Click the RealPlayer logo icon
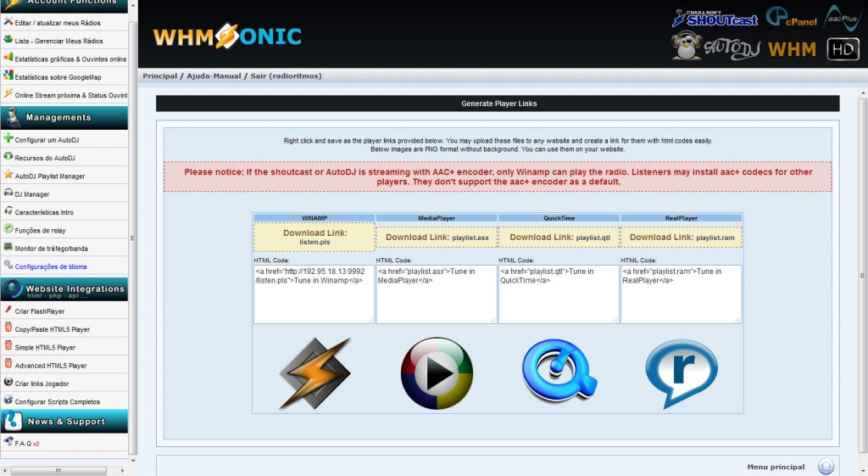The height and width of the screenshot is (476, 868). pyautogui.click(x=682, y=373)
